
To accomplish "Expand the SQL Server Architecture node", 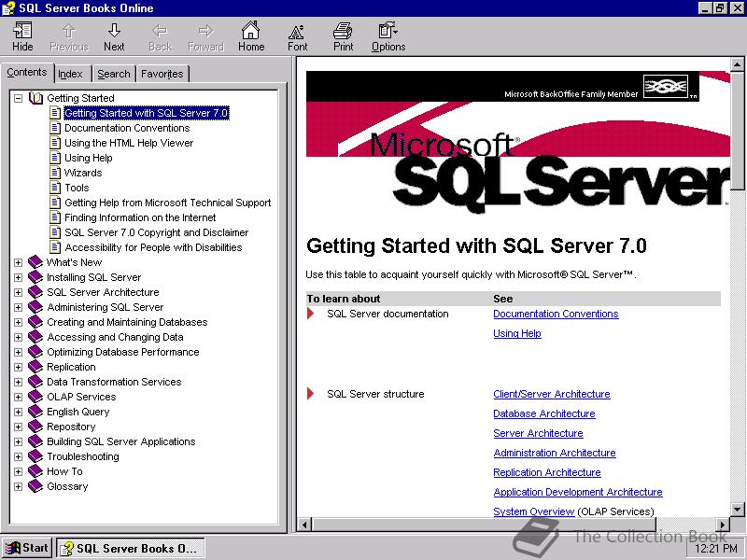I will coord(18,292).
